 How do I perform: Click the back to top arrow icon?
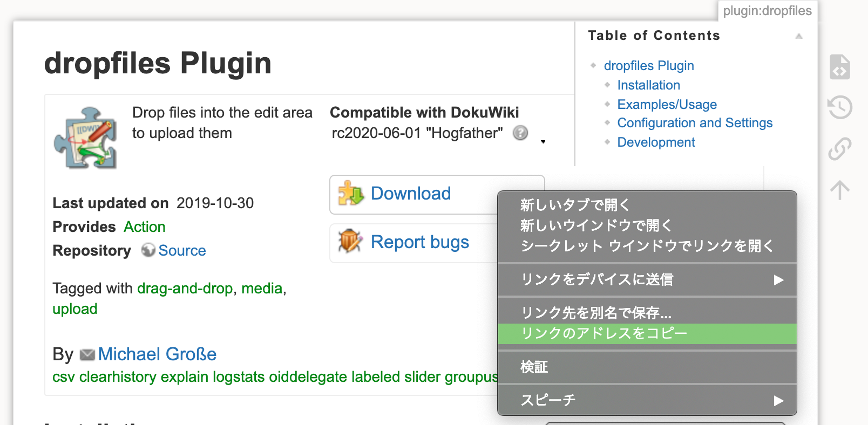(x=840, y=190)
